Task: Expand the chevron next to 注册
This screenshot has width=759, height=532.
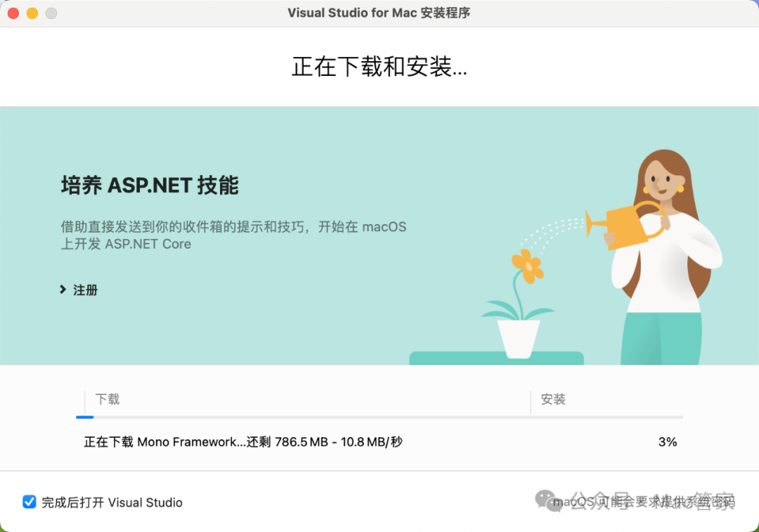Action: point(63,290)
